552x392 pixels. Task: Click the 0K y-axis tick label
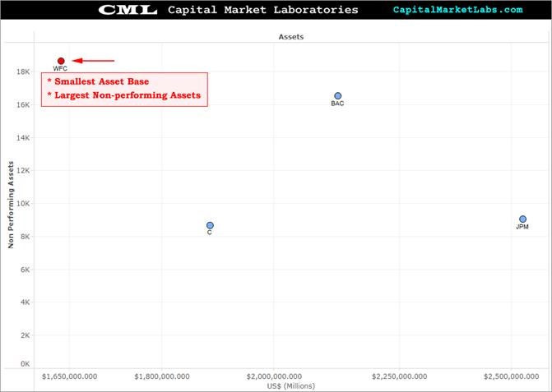tap(25, 364)
